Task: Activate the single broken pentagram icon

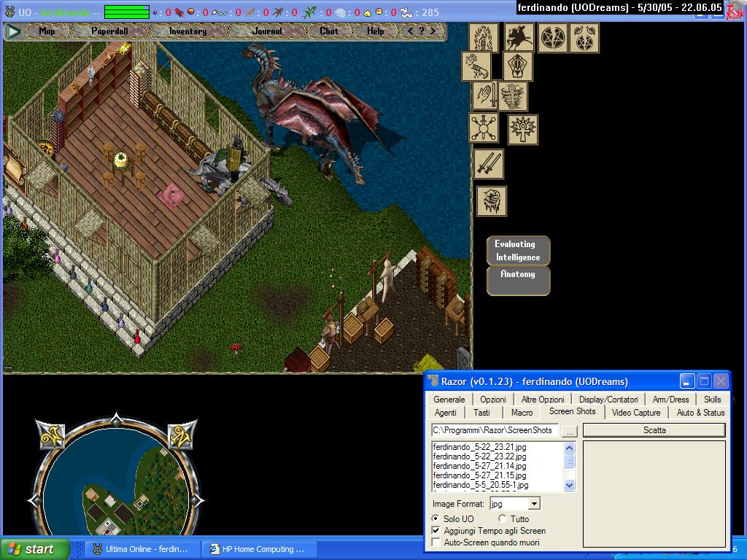Action: 553,38
